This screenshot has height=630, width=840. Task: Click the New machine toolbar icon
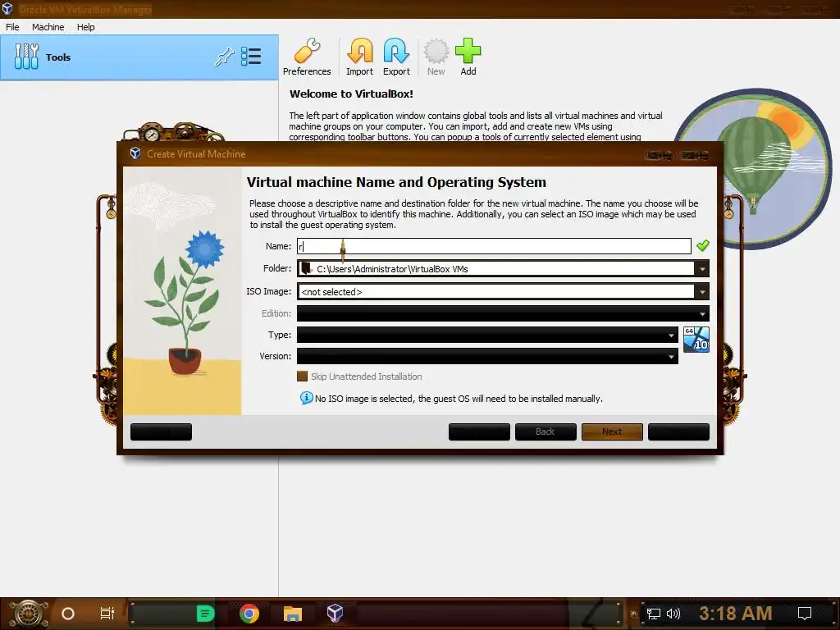436,57
